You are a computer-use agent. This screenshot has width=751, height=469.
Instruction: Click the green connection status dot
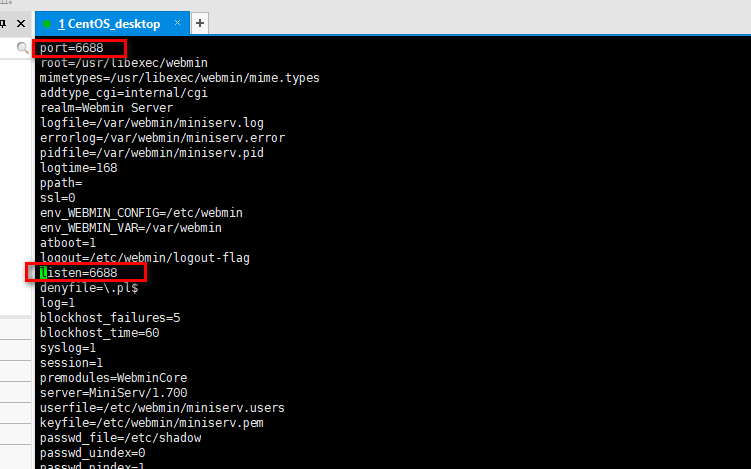click(47, 23)
